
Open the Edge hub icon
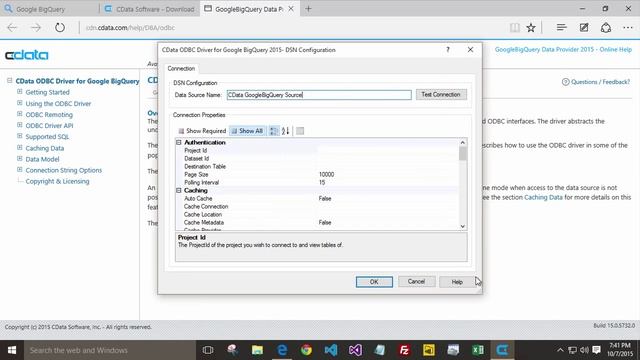[x=561, y=27]
